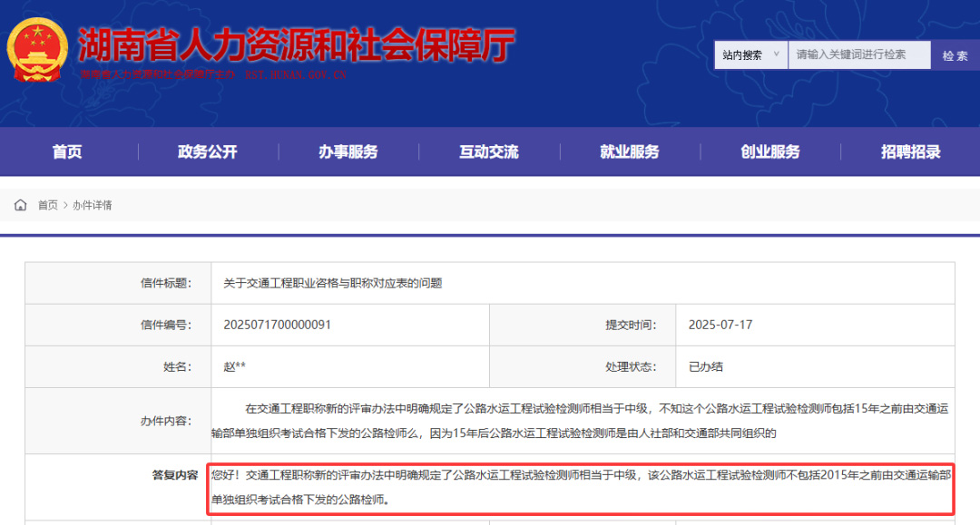Open the 互动交流 navigation item
This screenshot has width=980, height=525.
click(x=488, y=151)
